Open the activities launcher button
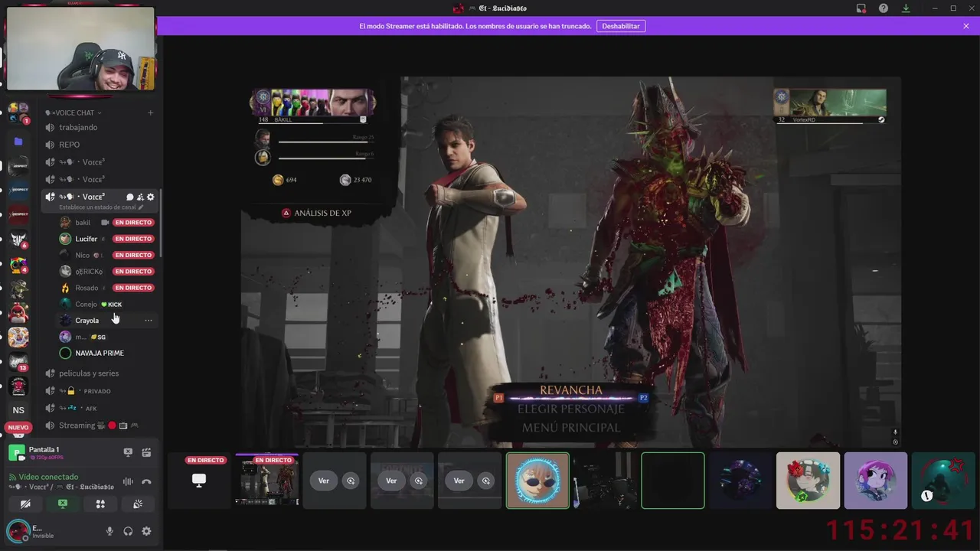The image size is (980, 551). (100, 504)
